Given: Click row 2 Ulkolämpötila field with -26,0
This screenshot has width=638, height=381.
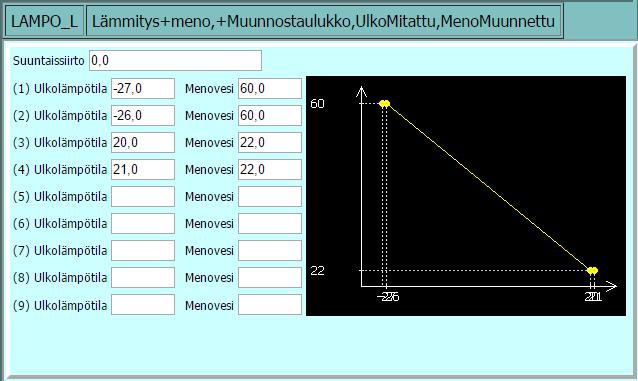Looking at the screenshot, I should [143, 116].
